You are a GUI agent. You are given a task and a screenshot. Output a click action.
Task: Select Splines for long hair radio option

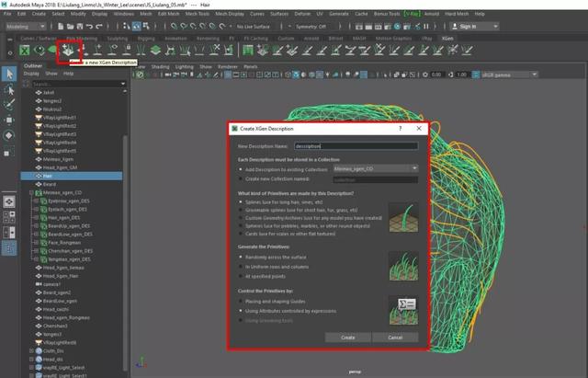click(241, 202)
